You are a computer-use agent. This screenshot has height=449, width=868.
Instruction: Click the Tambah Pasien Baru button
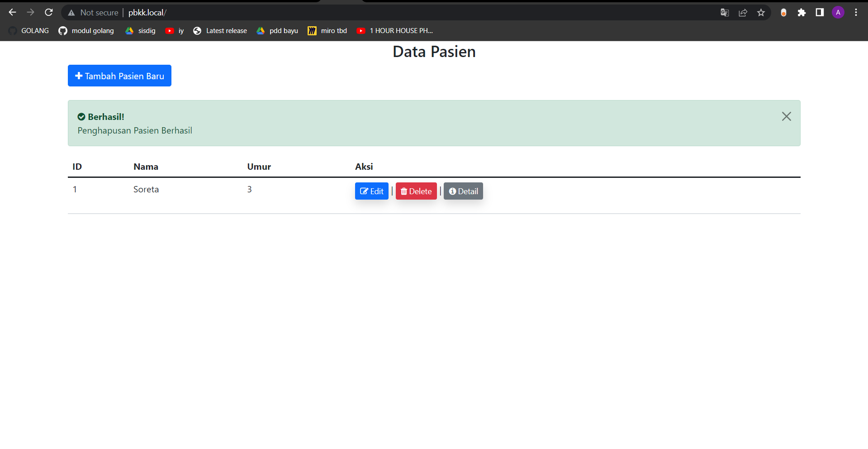[119, 76]
